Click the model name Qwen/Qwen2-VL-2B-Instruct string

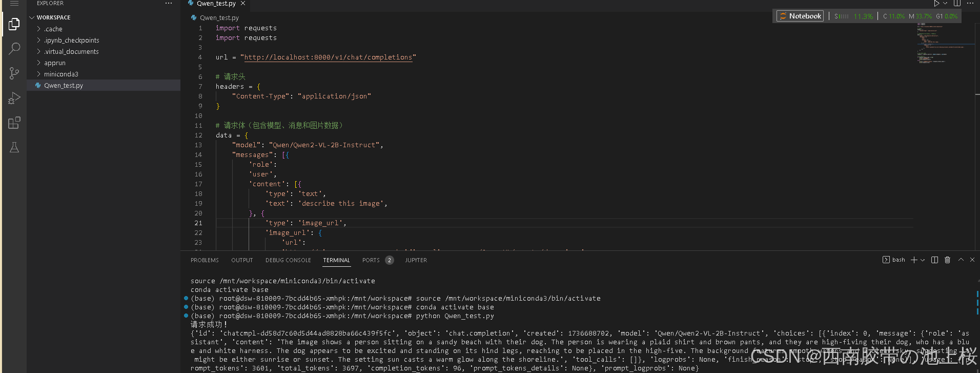pos(324,145)
